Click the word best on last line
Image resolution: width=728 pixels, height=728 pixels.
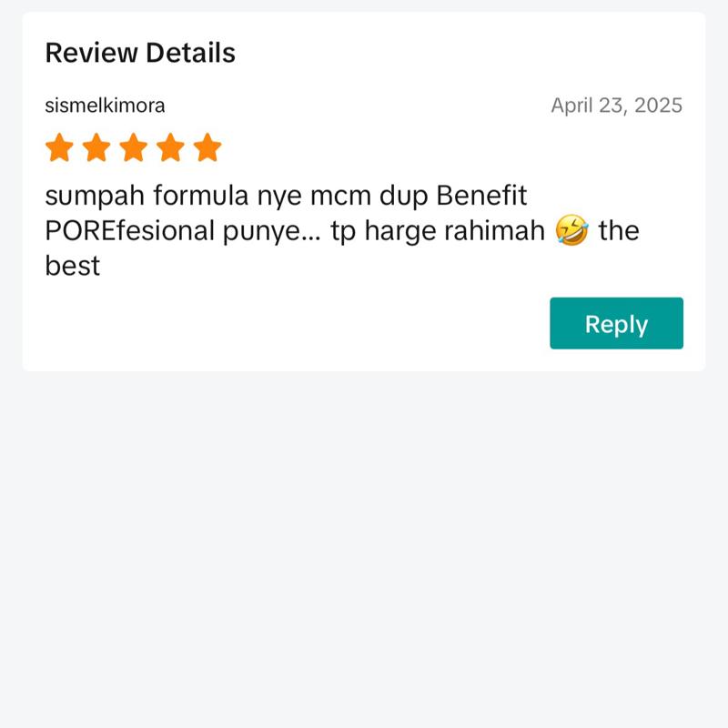click(x=73, y=266)
